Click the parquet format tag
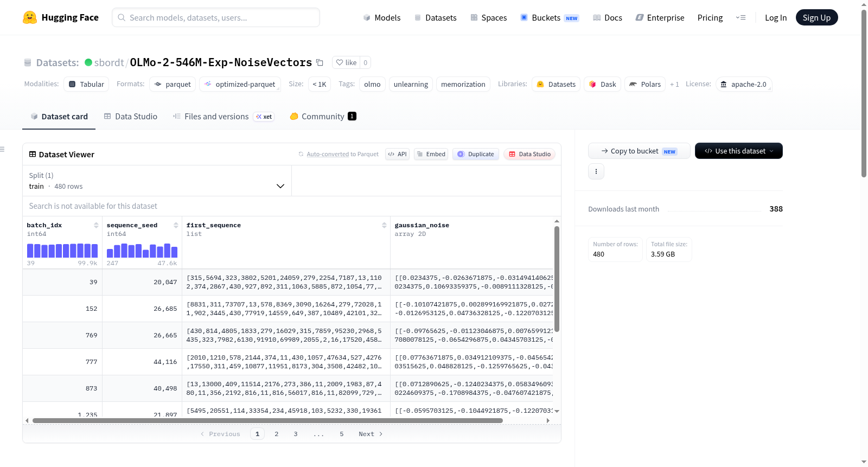 [173, 84]
